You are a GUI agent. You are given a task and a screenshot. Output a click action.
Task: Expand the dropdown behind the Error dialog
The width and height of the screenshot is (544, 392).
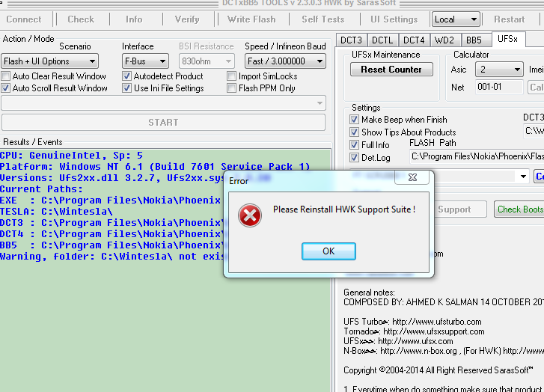[523, 177]
